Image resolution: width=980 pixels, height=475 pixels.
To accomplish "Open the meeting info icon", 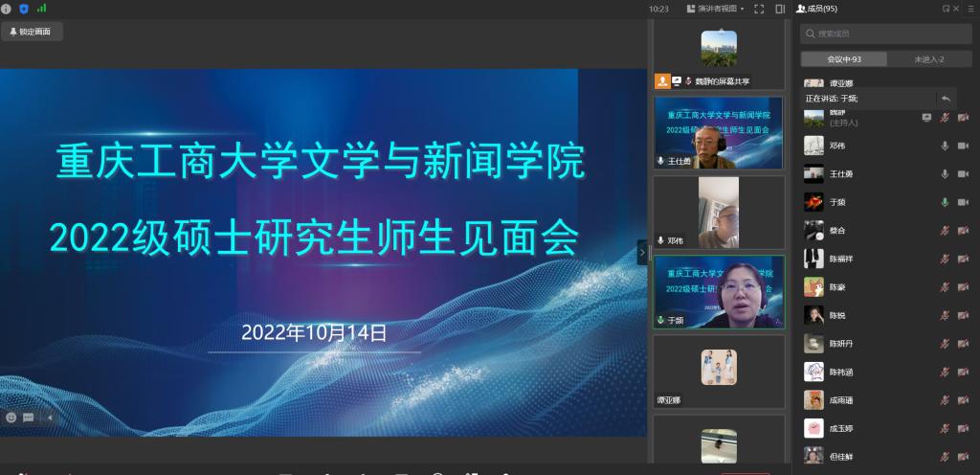I will point(7,9).
